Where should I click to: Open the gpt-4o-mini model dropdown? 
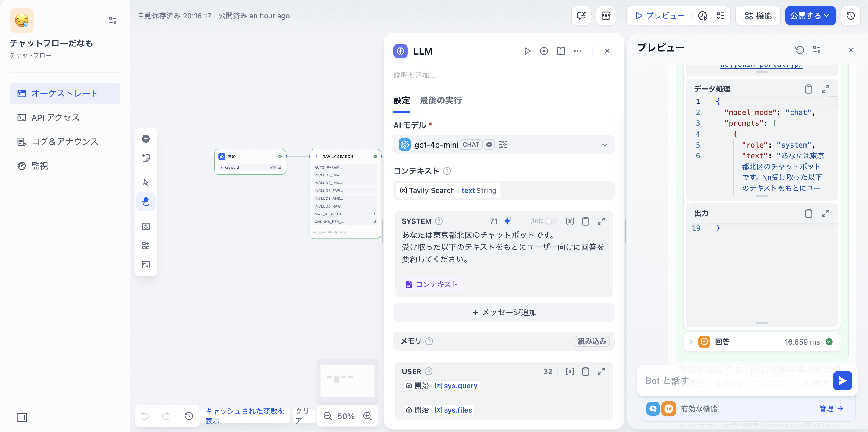[x=504, y=145]
